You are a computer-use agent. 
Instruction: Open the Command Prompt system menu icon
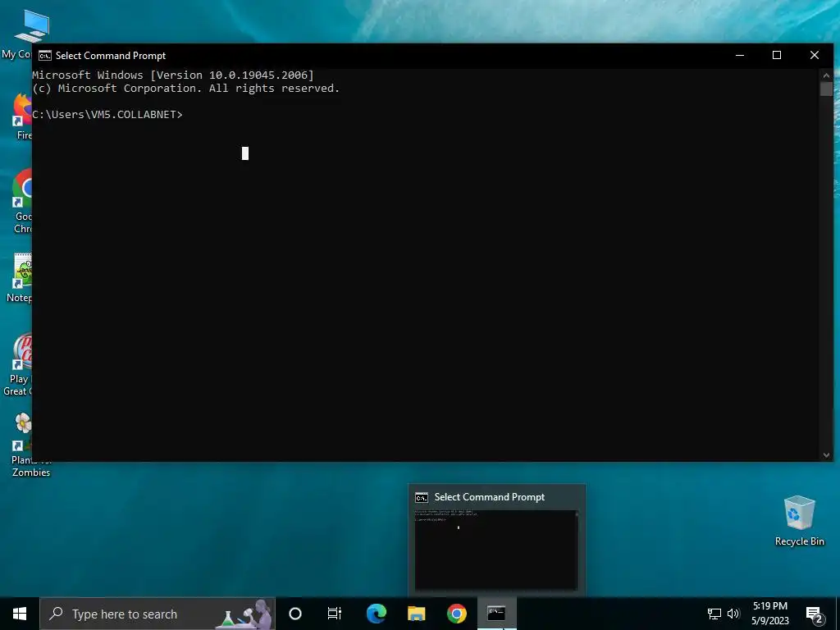(45, 56)
